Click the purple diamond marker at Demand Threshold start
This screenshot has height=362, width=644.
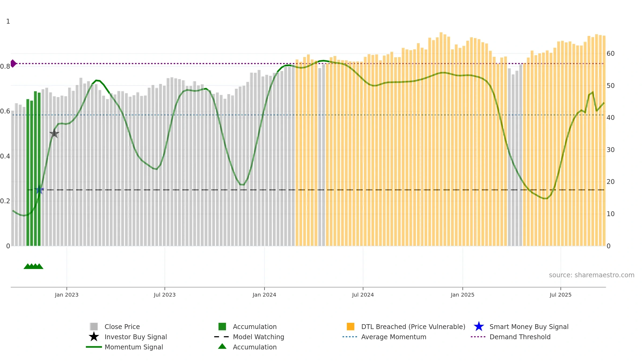(x=13, y=64)
